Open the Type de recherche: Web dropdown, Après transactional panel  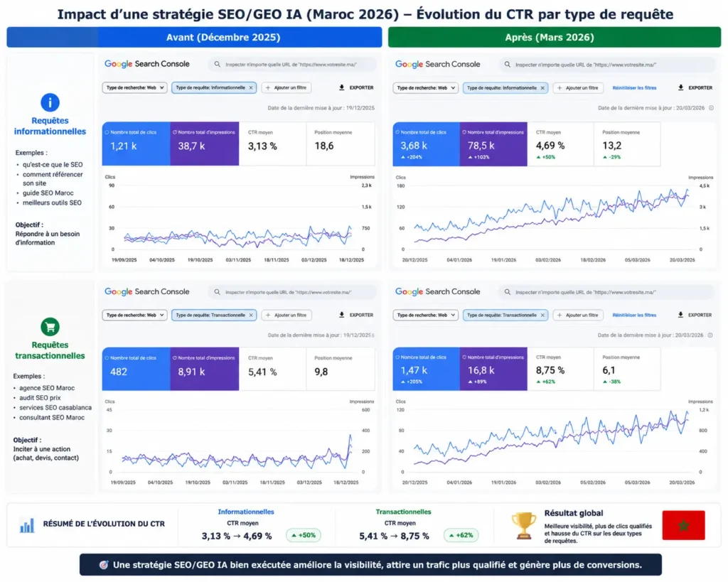click(x=425, y=315)
